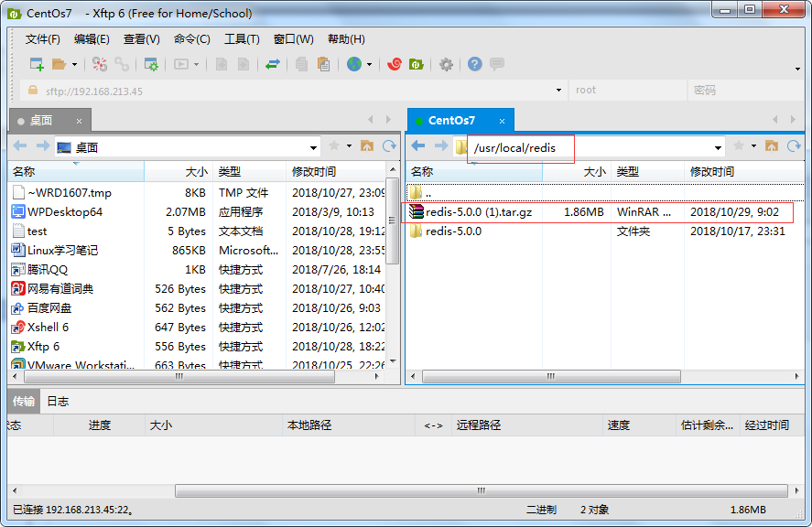
Task: Select the Xshell 6 shortcut in local pane
Action: (x=40, y=328)
